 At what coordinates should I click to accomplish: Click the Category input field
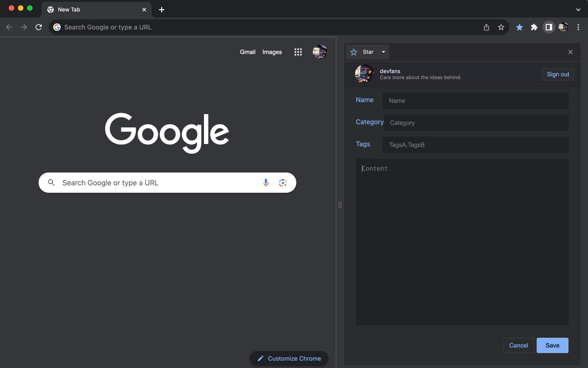pos(476,123)
